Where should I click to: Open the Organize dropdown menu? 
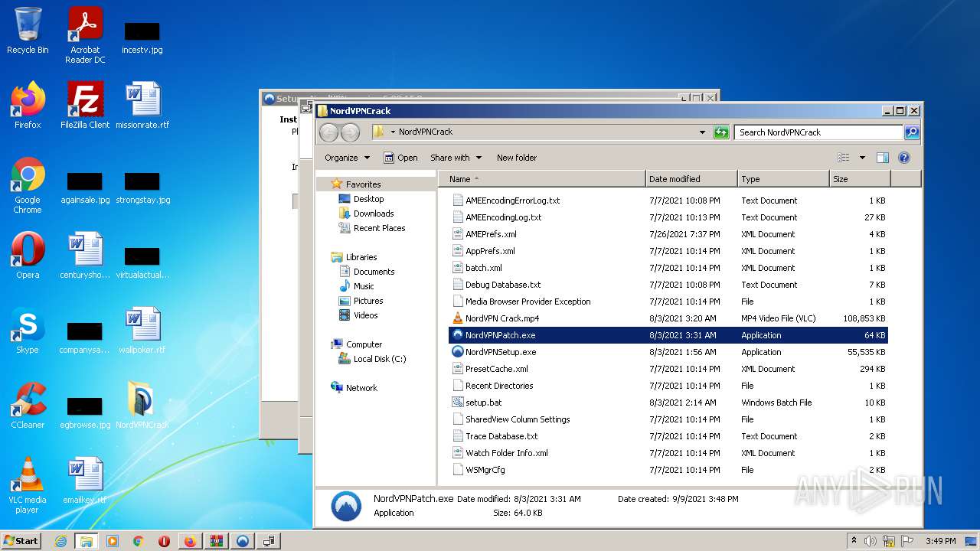click(x=347, y=158)
